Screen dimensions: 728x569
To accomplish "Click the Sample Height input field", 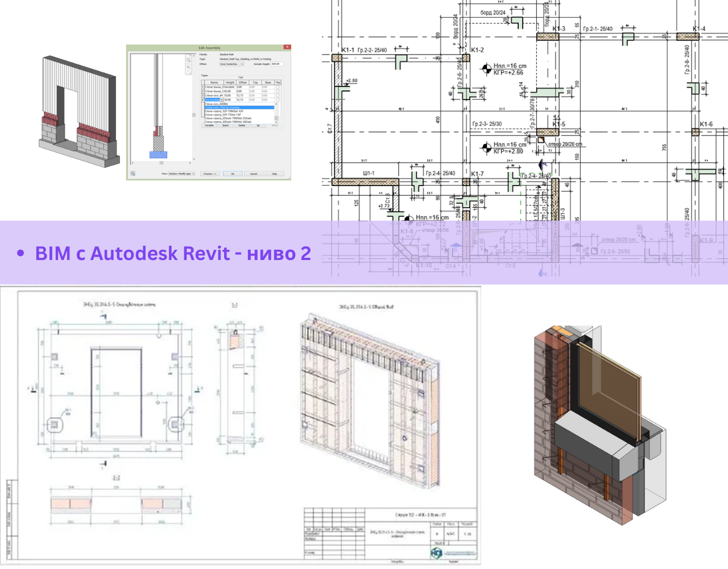I will [x=277, y=64].
